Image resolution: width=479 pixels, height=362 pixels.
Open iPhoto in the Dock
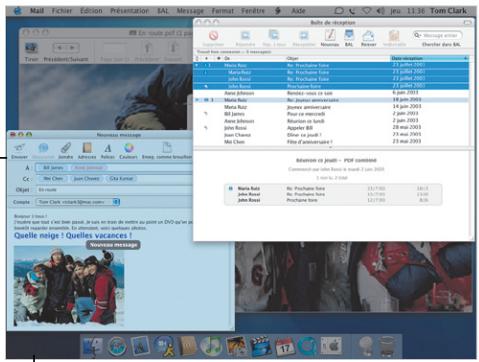236,346
